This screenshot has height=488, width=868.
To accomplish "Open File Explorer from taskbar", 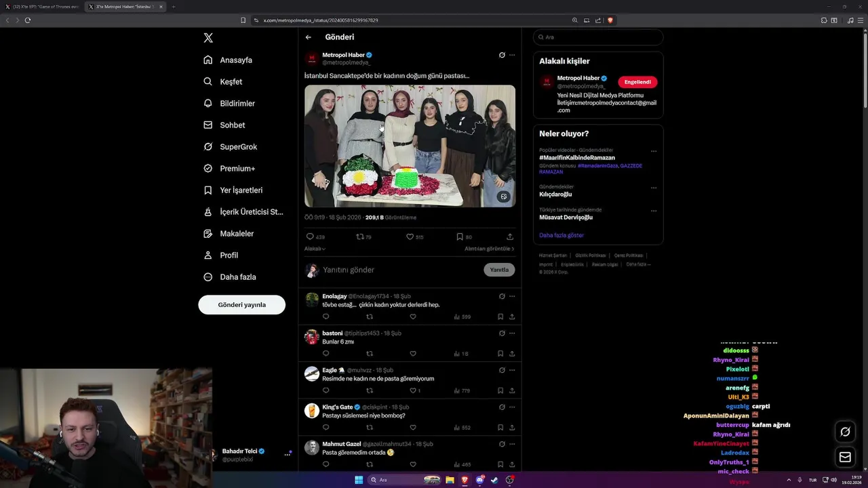I will tap(450, 480).
